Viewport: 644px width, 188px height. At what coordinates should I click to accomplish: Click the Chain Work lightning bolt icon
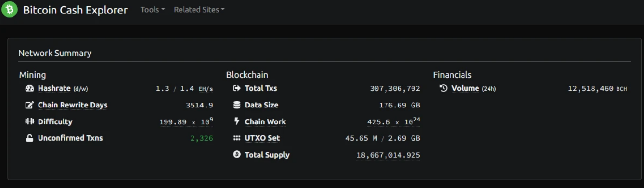tap(236, 121)
